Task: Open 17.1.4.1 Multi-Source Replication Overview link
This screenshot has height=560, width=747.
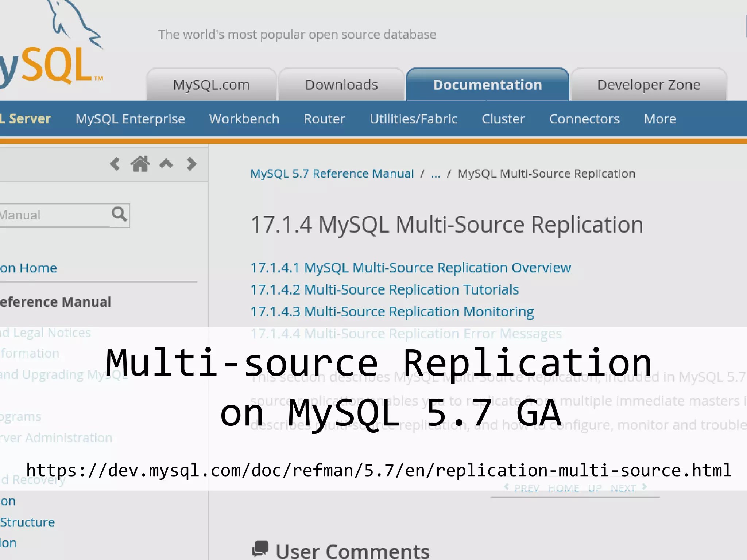Action: coord(411,268)
